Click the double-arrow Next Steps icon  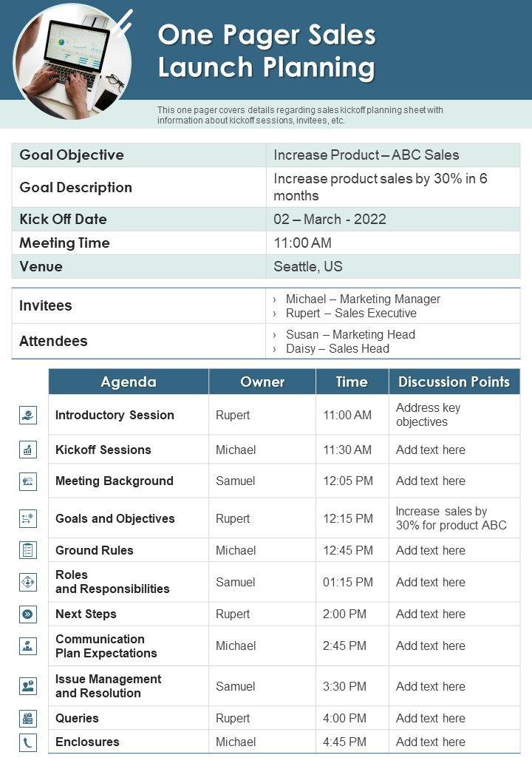tap(28, 614)
